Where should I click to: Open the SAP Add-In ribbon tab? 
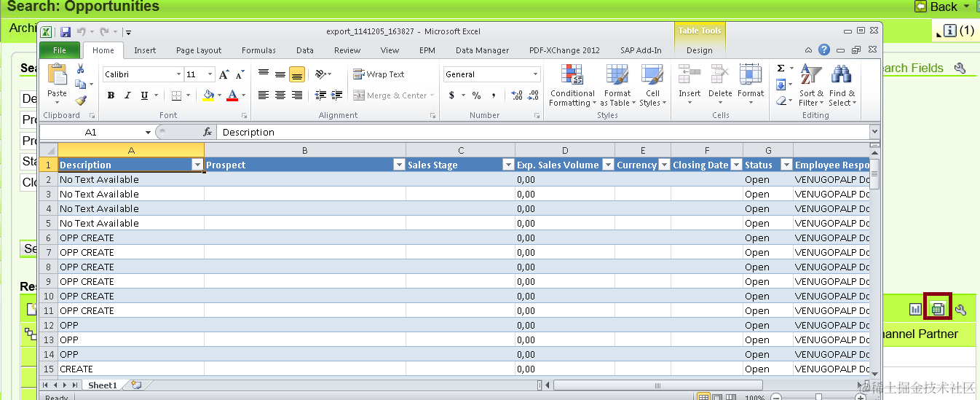(641, 50)
